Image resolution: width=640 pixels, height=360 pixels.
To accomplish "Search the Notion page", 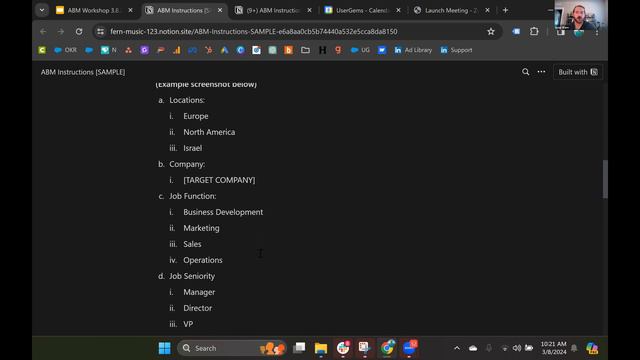I will coord(525,72).
